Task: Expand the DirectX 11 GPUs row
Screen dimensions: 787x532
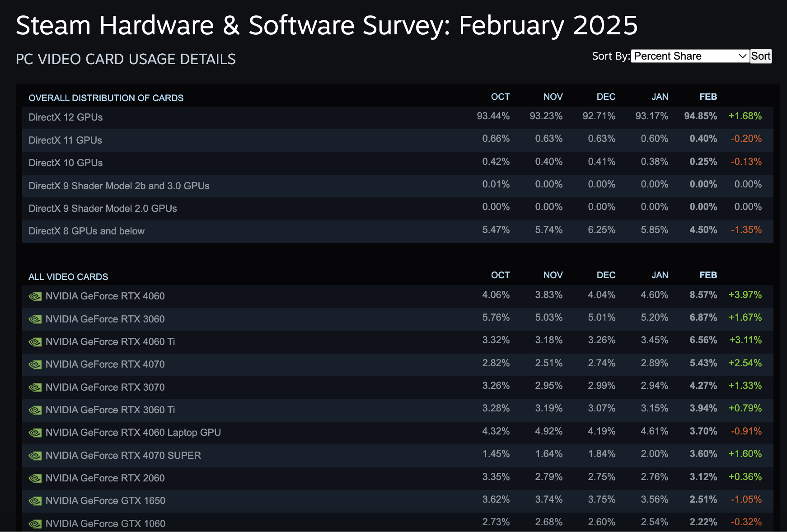Action: click(x=398, y=140)
